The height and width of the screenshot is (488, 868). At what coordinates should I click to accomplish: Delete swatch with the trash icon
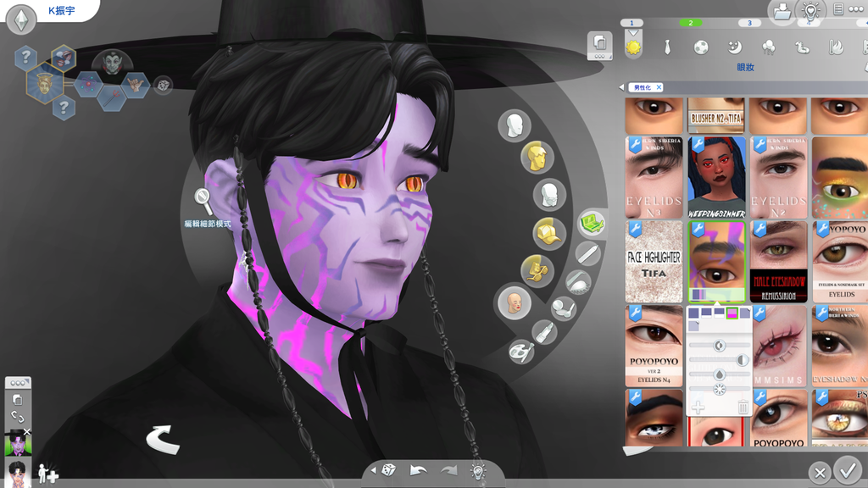(x=743, y=408)
